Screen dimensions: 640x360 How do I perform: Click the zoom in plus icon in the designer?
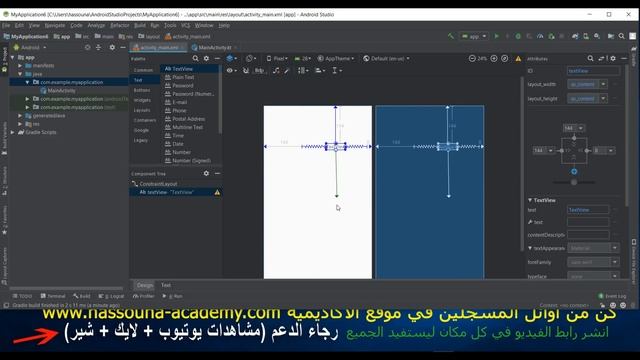[x=494, y=58]
